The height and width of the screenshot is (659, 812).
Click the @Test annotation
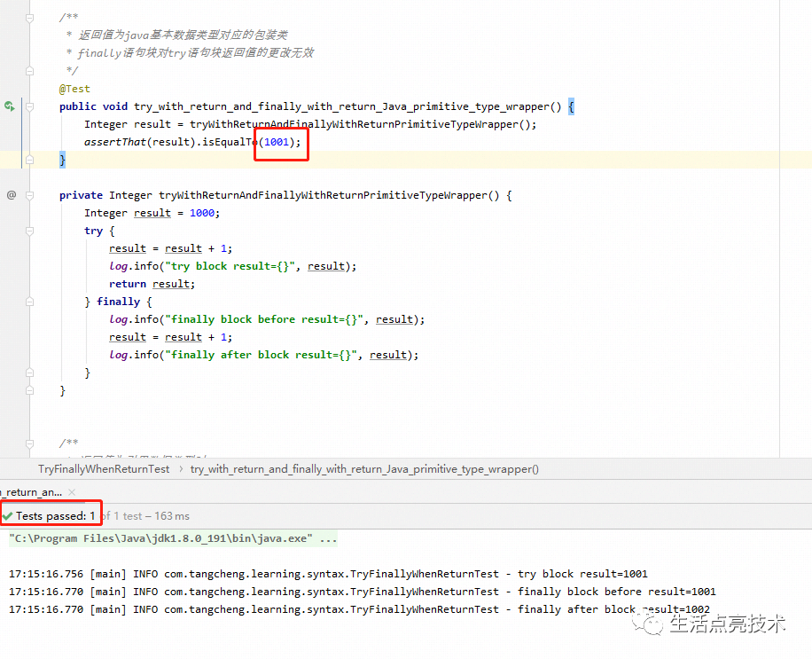(74, 89)
